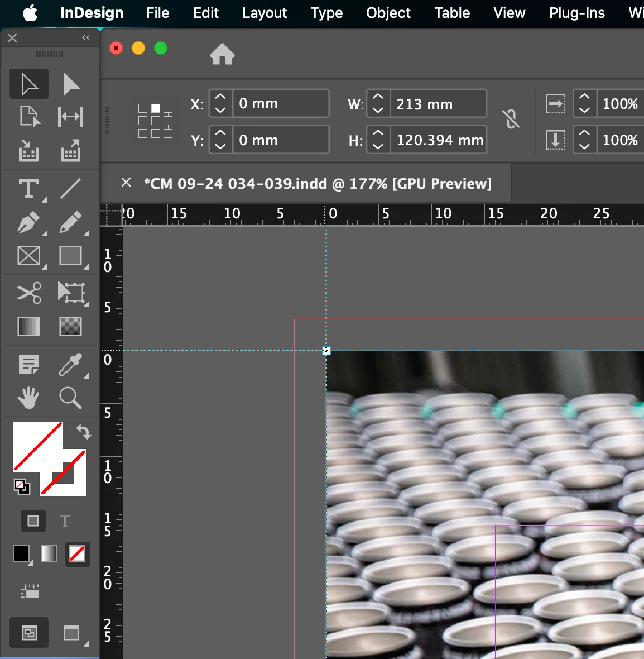Click the ruler origin corner box

point(111,215)
